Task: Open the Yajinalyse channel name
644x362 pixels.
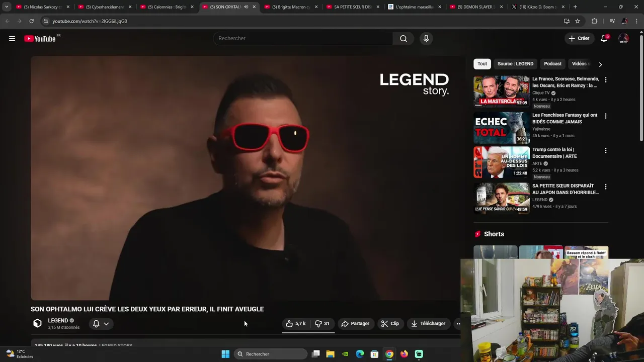Action: click(541, 129)
